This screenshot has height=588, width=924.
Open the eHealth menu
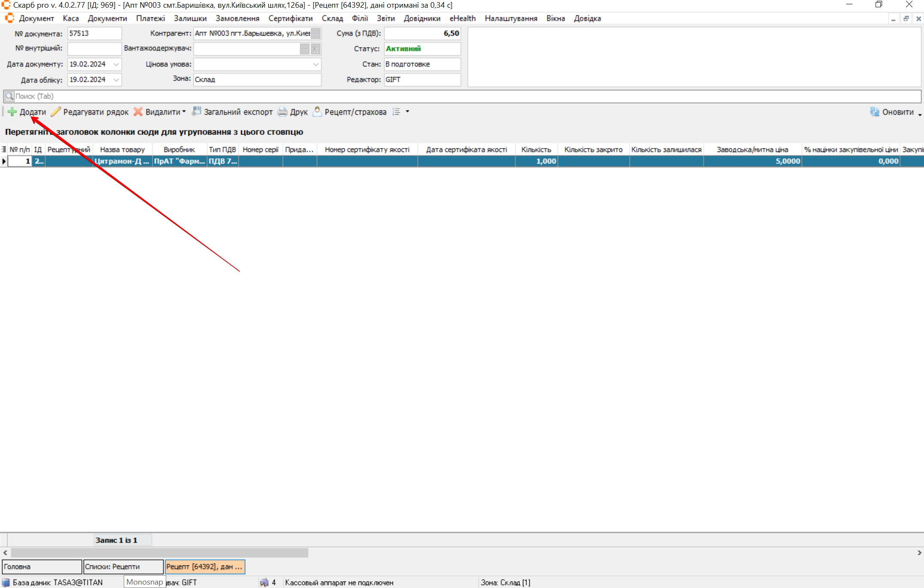[x=462, y=18]
